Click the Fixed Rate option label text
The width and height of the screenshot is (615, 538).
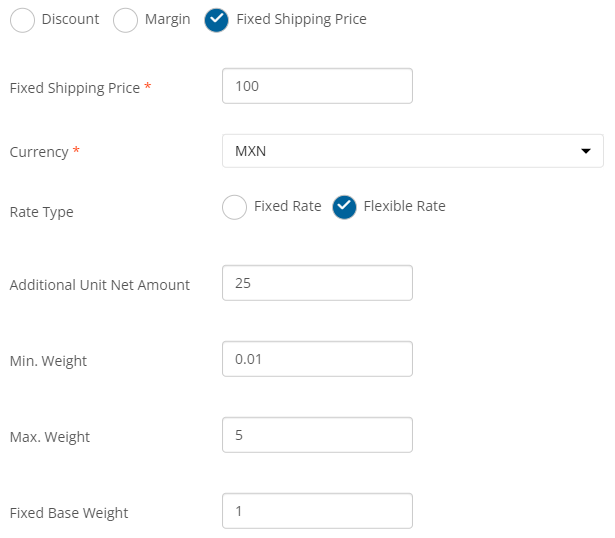[287, 206]
